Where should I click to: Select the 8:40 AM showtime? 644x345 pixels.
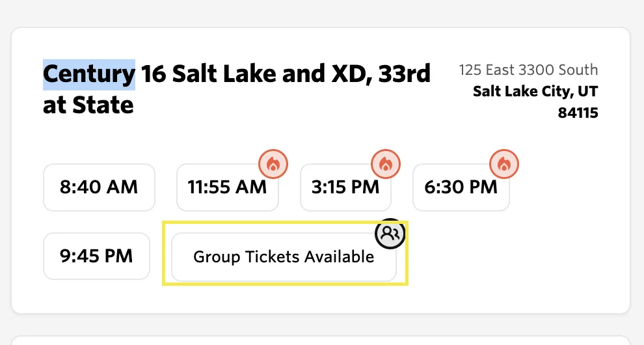[x=99, y=187]
